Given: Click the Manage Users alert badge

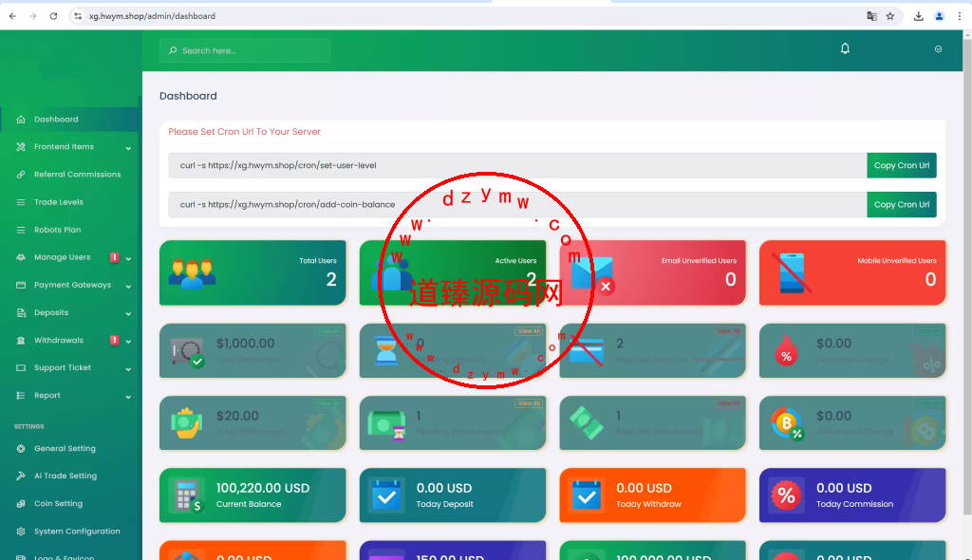Looking at the screenshot, I should 114,256.
